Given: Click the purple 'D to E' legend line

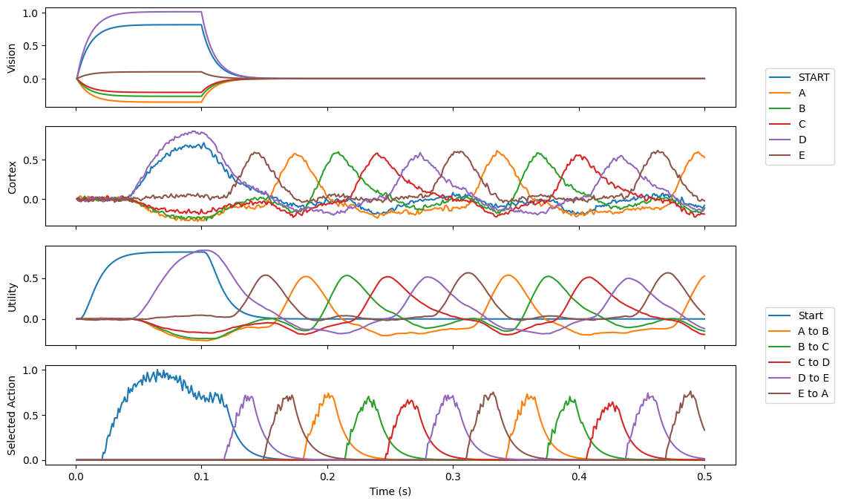Looking at the screenshot, I should click(x=780, y=378).
